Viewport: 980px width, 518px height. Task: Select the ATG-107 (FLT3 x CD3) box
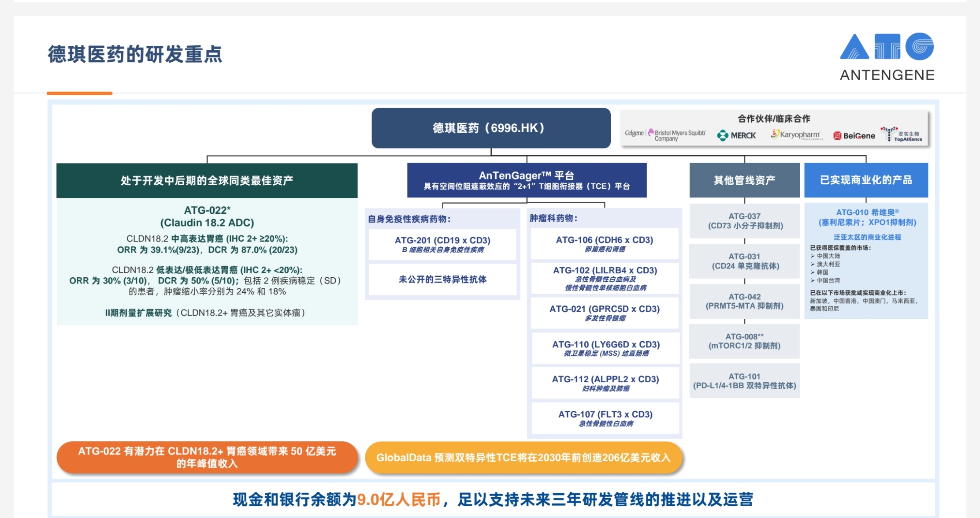click(605, 418)
